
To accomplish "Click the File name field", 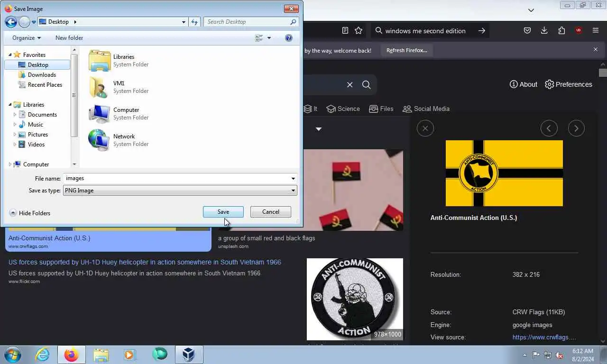I will coord(176,179).
